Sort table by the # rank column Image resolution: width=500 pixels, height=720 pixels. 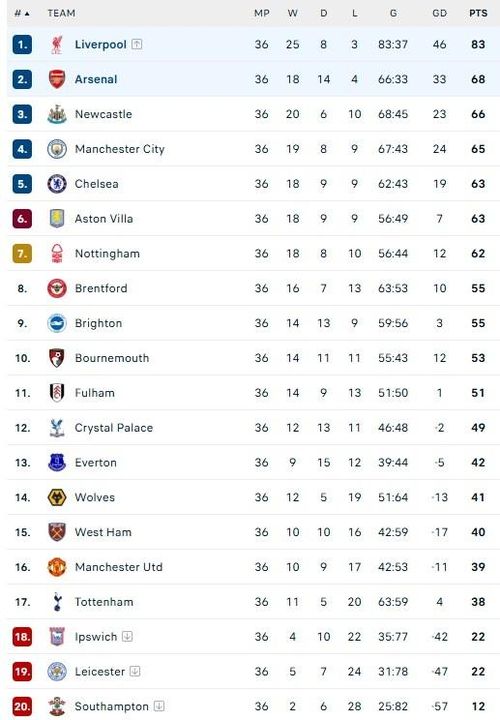[22, 13]
